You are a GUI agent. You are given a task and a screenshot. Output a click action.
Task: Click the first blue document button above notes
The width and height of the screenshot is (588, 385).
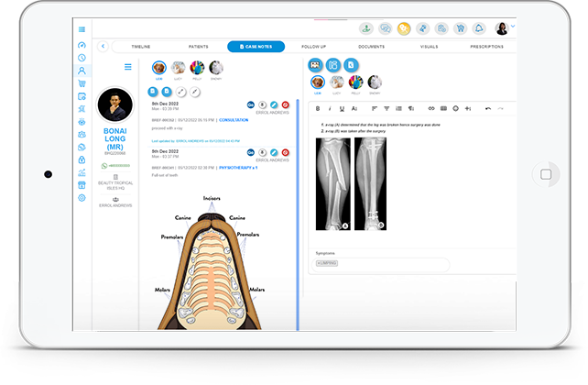[x=153, y=92]
